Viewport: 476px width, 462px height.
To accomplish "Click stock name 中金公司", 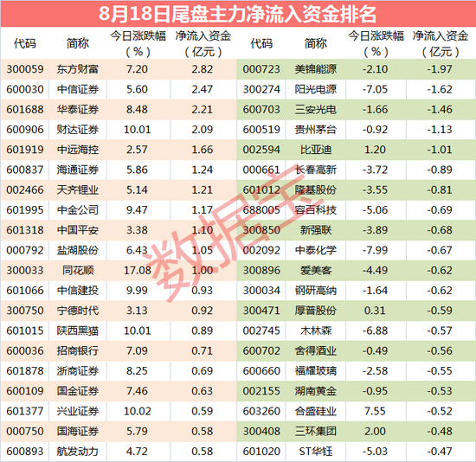I will tap(78, 210).
